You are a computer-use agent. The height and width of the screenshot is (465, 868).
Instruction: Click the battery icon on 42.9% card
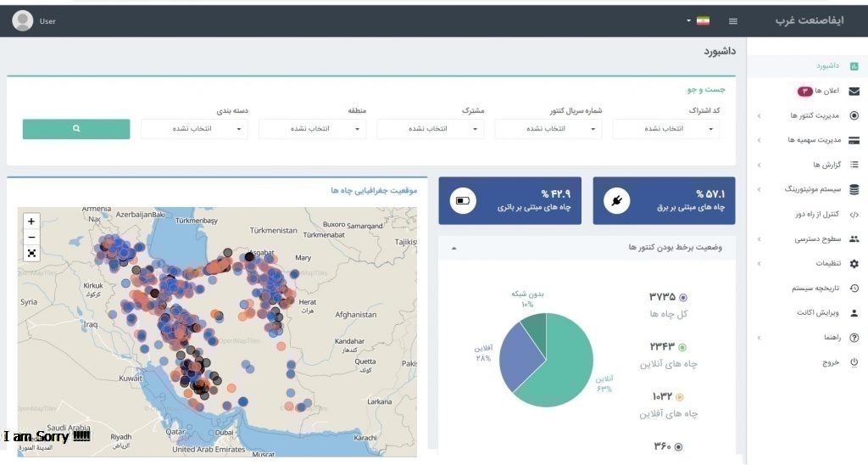(463, 200)
